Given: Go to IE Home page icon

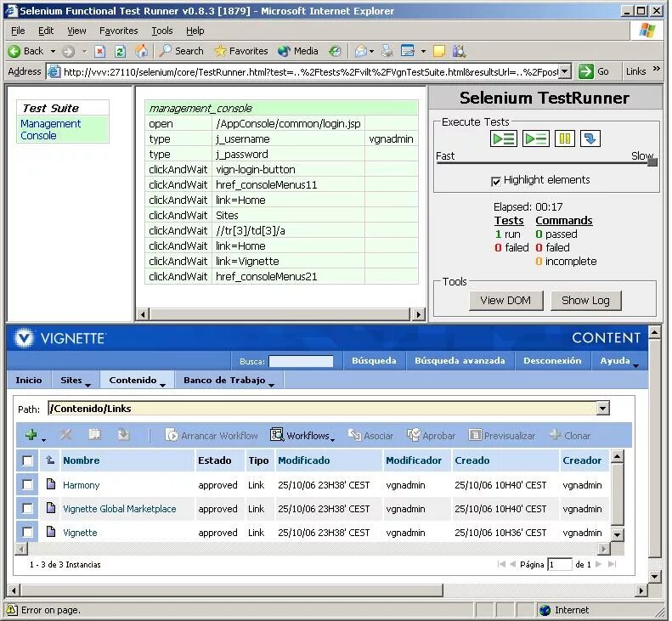Looking at the screenshot, I should (141, 52).
